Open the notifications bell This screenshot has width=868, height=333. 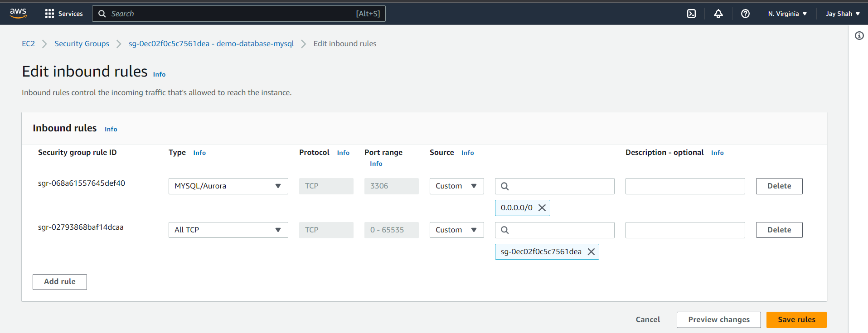[718, 14]
